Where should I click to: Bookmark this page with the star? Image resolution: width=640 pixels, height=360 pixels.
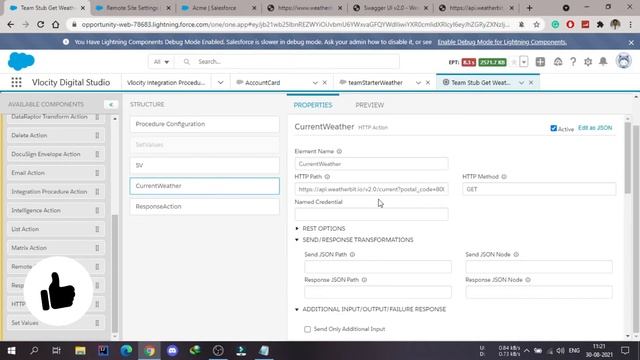coord(536,24)
